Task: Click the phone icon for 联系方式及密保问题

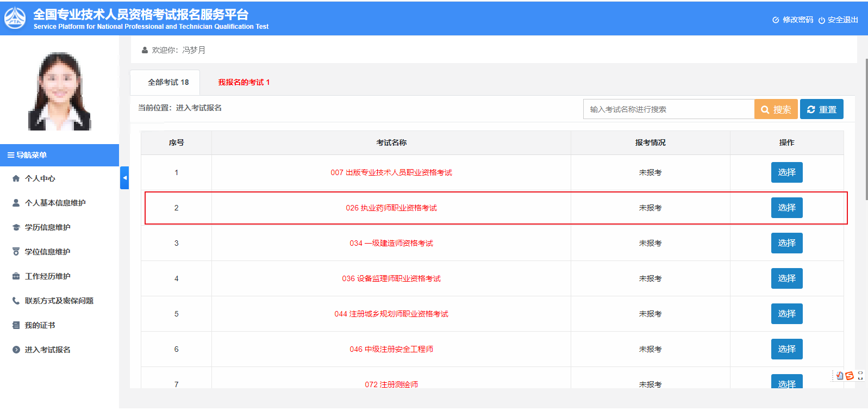Action: click(16, 301)
